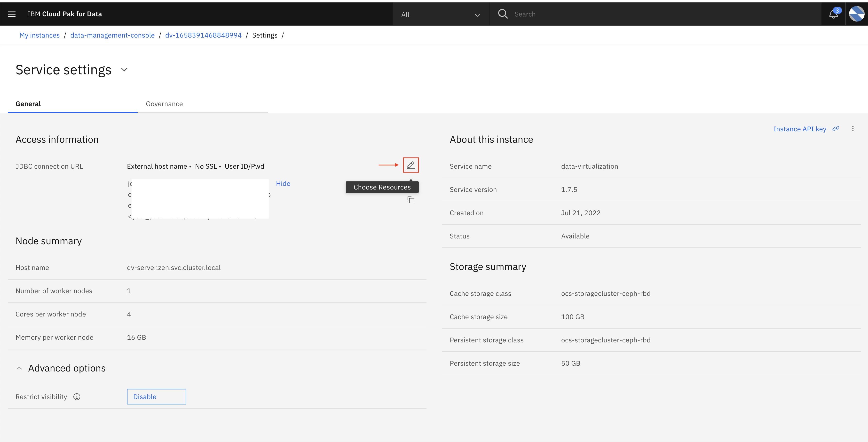
Task: Open the instance overflow menu
Action: click(853, 129)
